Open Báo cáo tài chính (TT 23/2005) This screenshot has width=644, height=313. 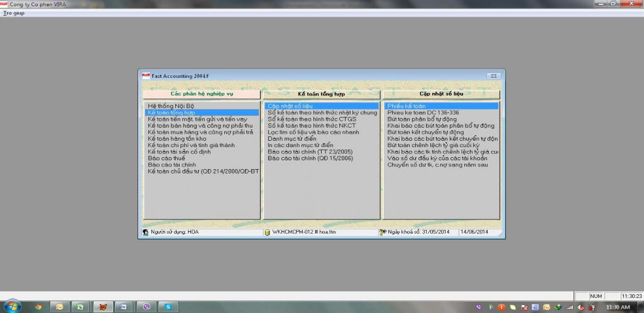[310, 151]
